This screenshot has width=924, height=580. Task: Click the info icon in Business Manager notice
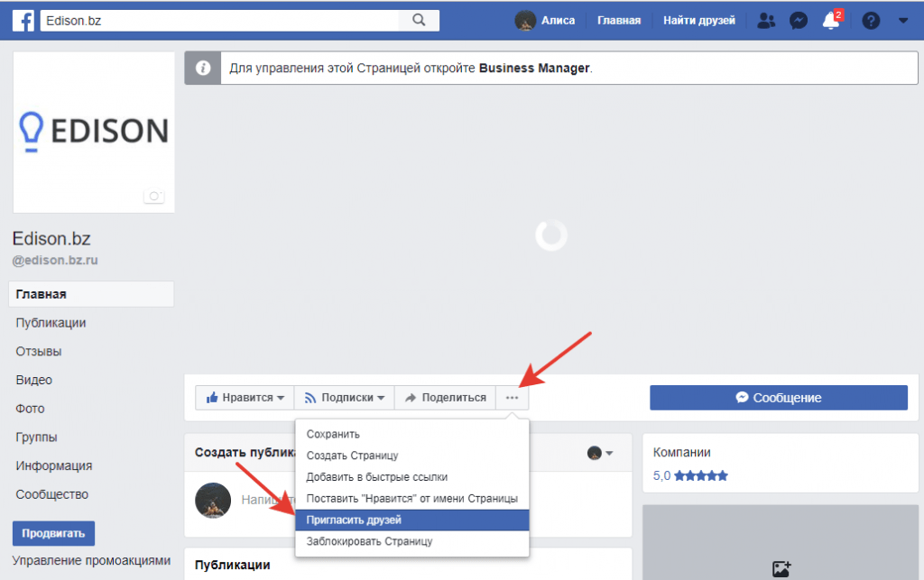click(x=203, y=68)
